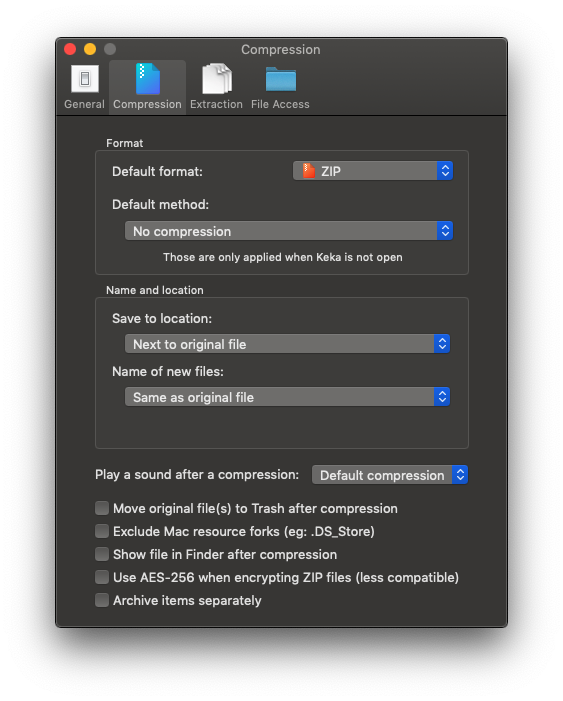Enable Move original file(s) to Trash checkbox

point(102,508)
